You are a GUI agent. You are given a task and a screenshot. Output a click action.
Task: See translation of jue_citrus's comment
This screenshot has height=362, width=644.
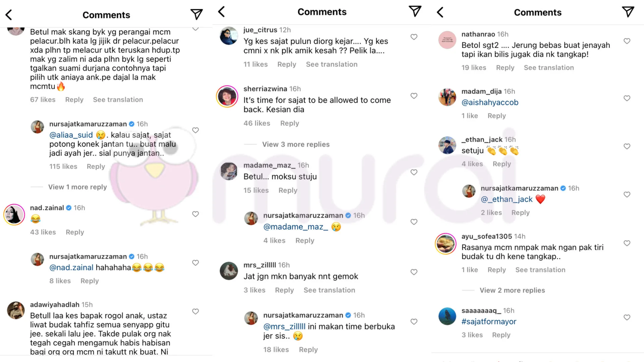tap(331, 64)
